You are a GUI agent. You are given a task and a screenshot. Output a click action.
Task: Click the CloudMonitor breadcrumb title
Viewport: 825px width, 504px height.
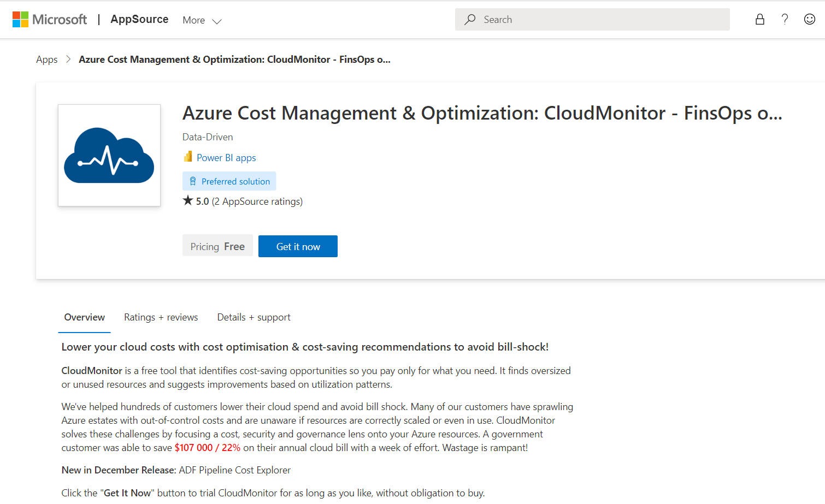point(234,60)
